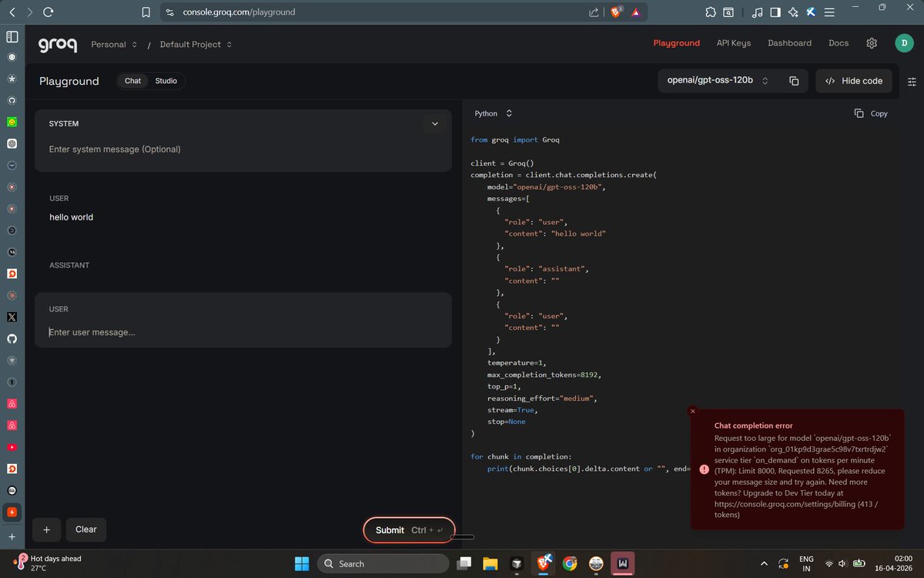Click the 'hello world' user message text

click(71, 217)
